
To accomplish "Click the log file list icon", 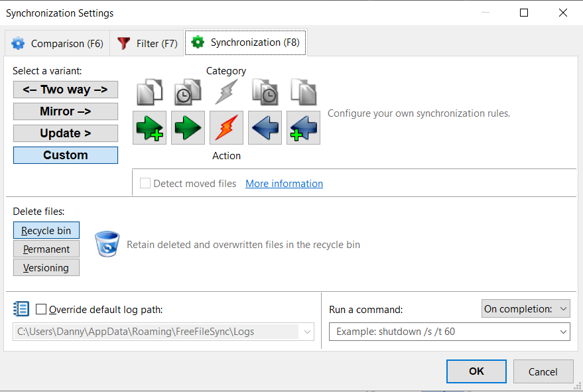I will click(21, 308).
